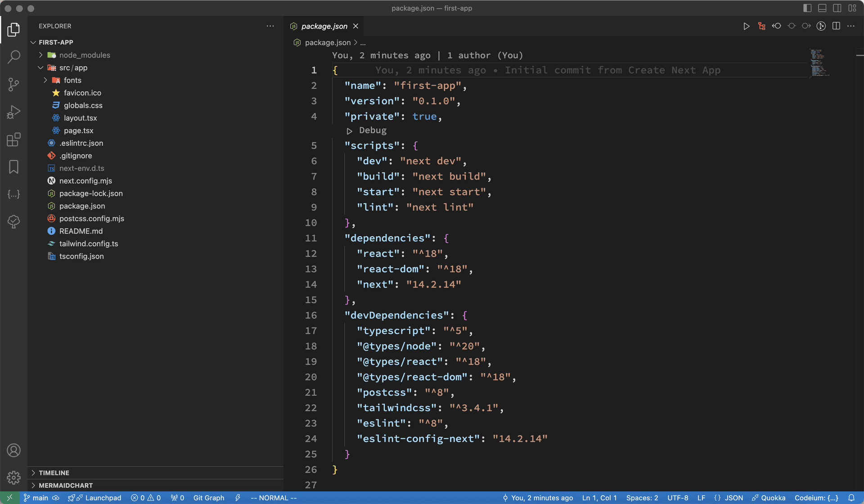
Task: Click package.json in the breadcrumb
Action: [328, 42]
